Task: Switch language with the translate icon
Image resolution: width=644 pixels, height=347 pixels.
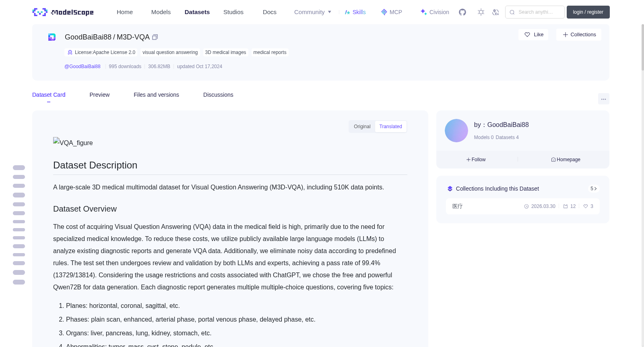Action: [495, 12]
